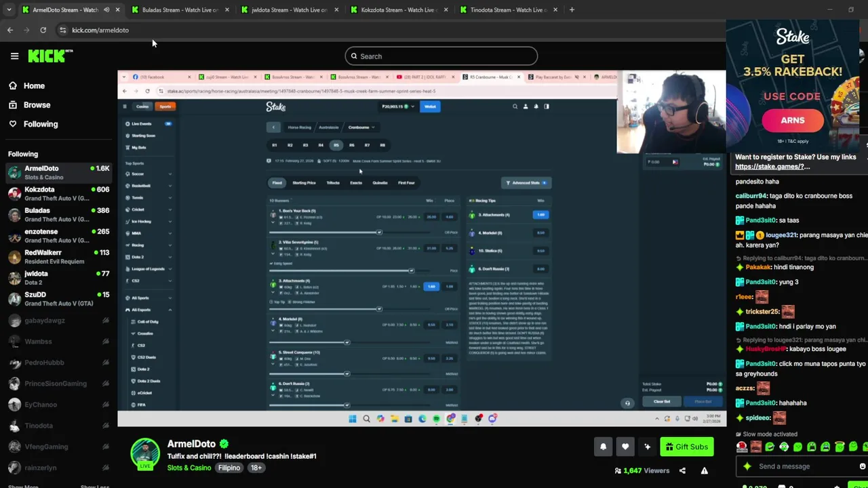Open Buladas channel in Following list

58,214
